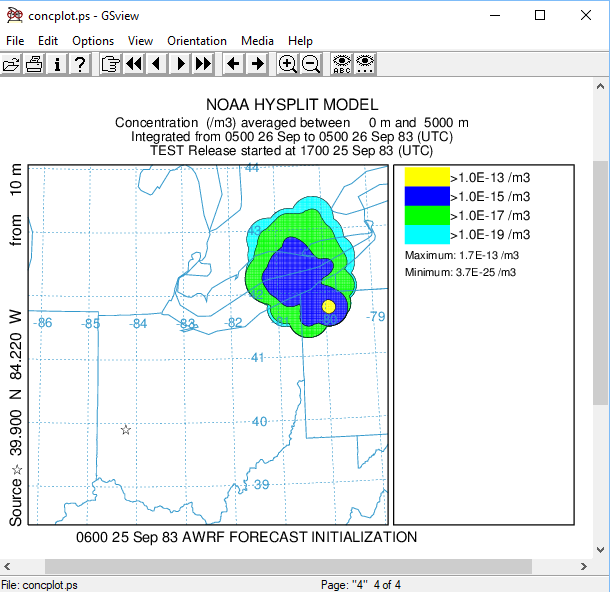The image size is (610, 592).
Task: Maximize the GSview window
Action: (x=540, y=15)
